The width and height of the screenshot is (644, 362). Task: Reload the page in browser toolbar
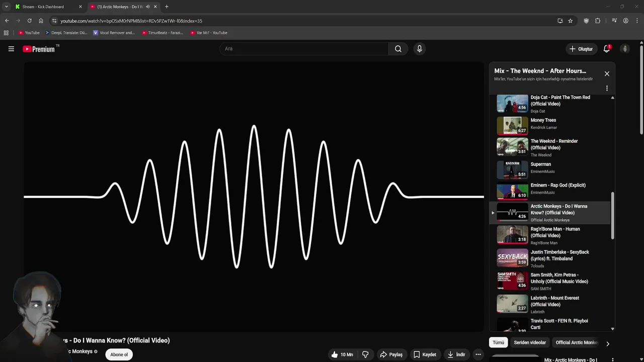29,21
